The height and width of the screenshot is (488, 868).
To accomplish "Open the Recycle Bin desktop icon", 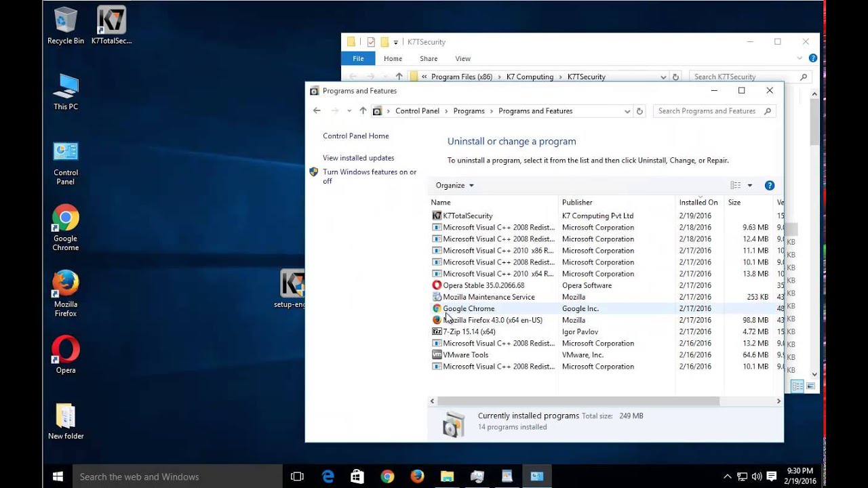I will [x=66, y=26].
